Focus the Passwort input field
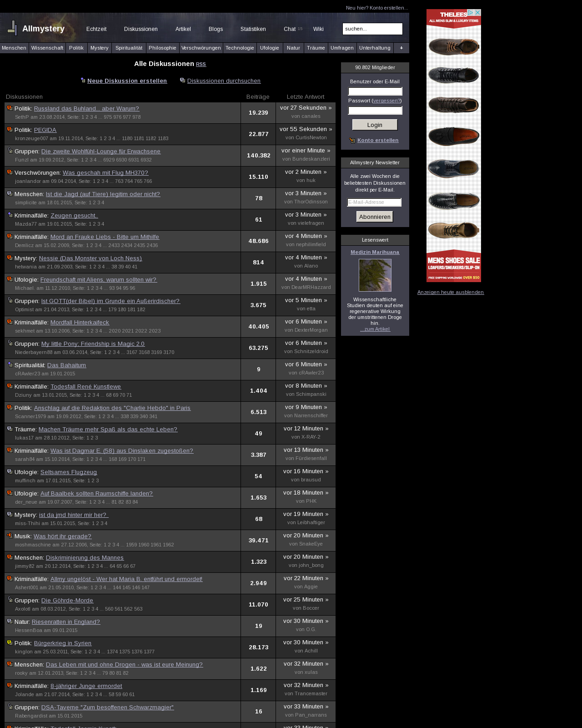The width and height of the screenshot is (582, 728). point(375,110)
